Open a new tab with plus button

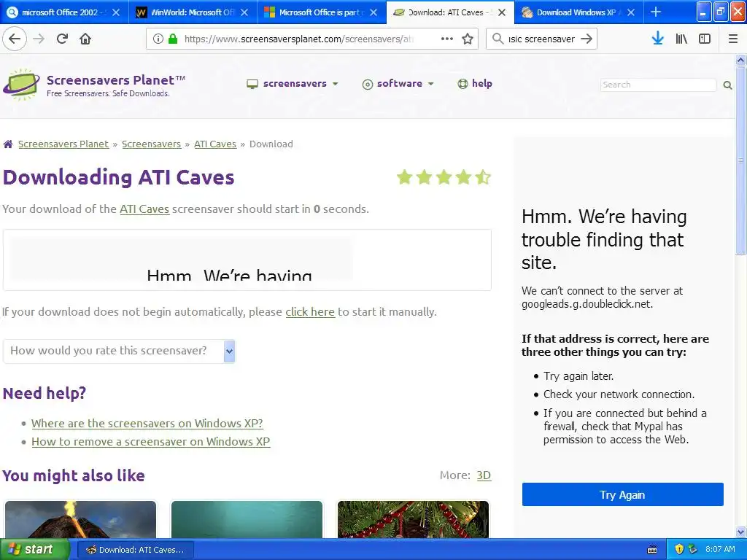point(656,12)
